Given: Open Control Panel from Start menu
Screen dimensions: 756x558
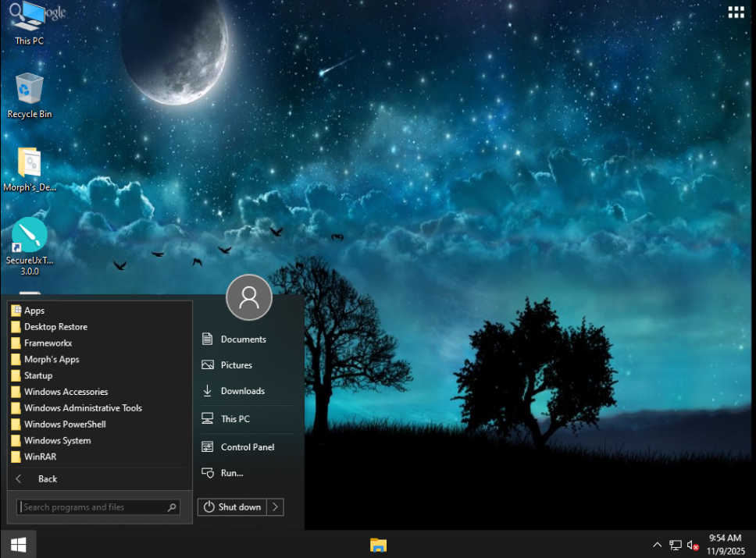Looking at the screenshot, I should pyautogui.click(x=247, y=447).
